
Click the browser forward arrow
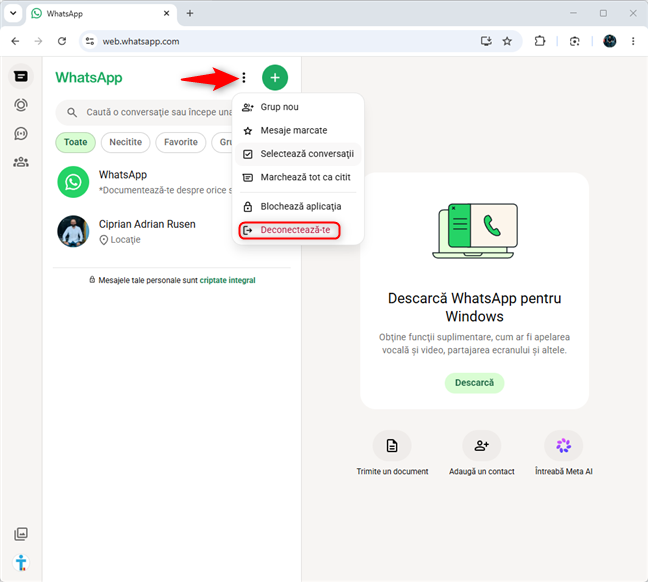pyautogui.click(x=38, y=41)
